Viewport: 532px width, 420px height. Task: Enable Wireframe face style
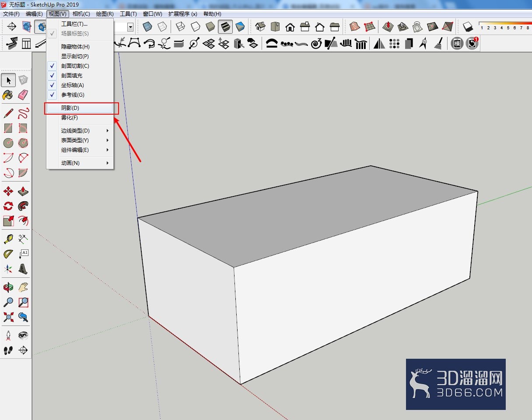181,27
